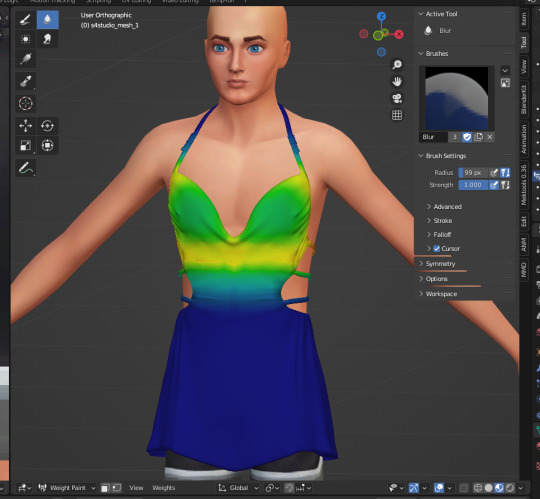Open the Item sidebar tab
Image resolution: width=540 pixels, height=499 pixels.
524,19
